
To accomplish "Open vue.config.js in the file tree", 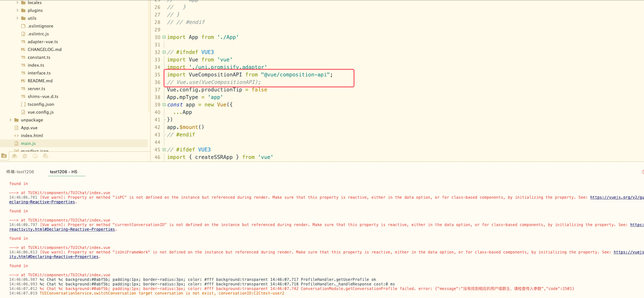I will click(41, 112).
